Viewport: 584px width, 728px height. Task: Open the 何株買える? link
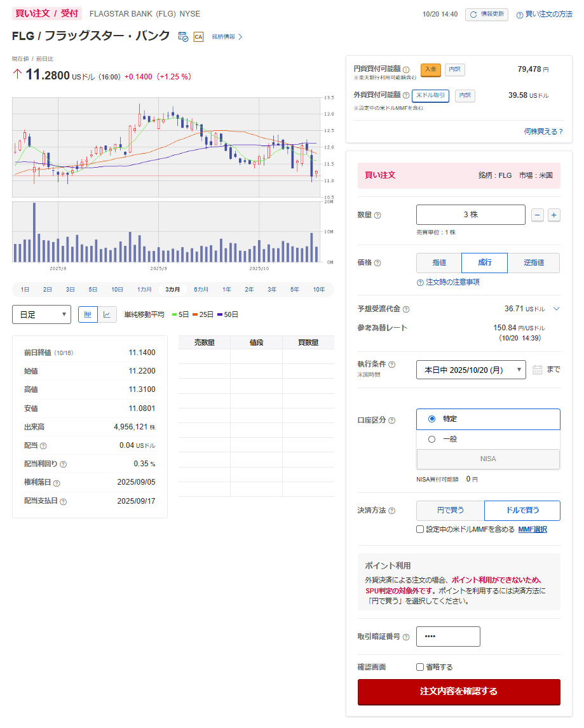[x=543, y=131]
